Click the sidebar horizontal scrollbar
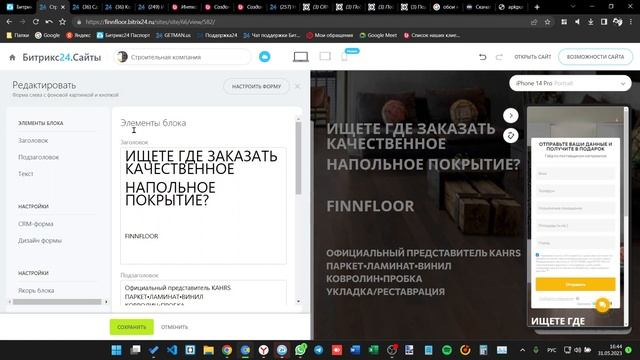This screenshot has height=360, width=640. point(57,302)
